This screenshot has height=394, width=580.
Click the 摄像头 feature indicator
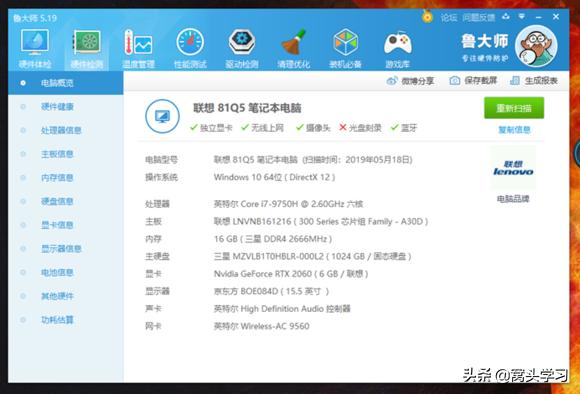(313, 128)
